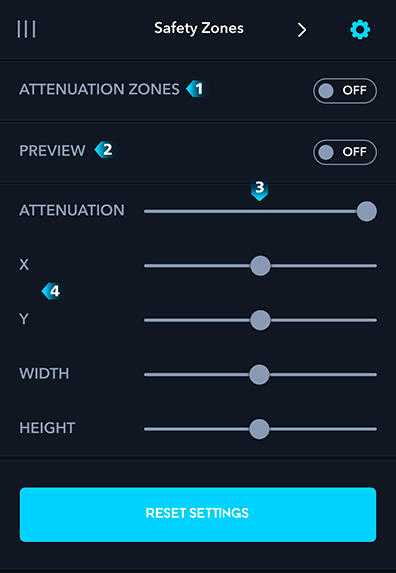Click the Preview label text
This screenshot has width=396, height=573.
tap(52, 151)
